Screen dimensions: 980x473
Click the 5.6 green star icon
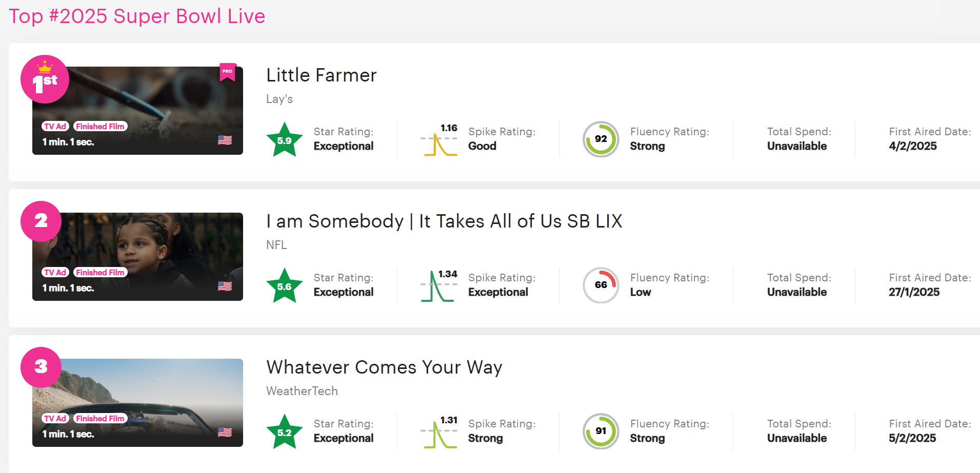click(285, 285)
